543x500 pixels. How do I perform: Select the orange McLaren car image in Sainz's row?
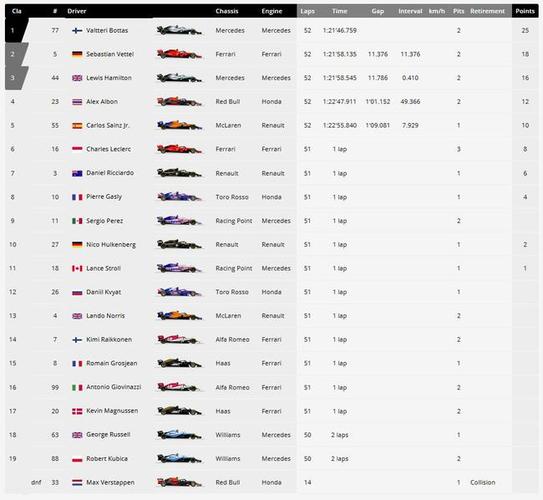point(179,125)
